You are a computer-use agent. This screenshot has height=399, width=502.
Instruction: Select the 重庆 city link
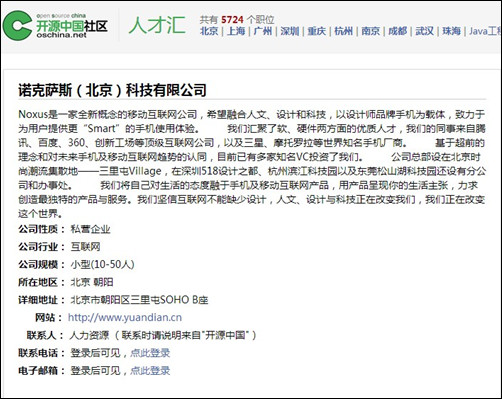pyautogui.click(x=316, y=31)
